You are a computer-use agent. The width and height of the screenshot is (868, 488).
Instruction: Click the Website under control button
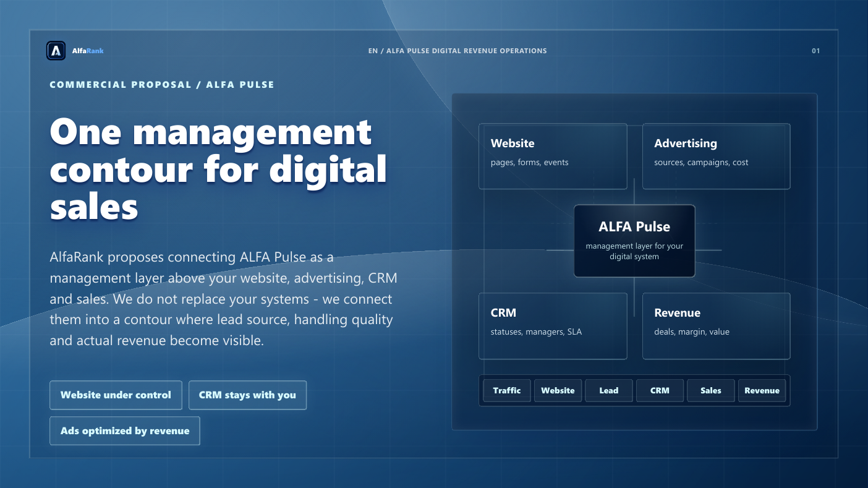coord(116,395)
